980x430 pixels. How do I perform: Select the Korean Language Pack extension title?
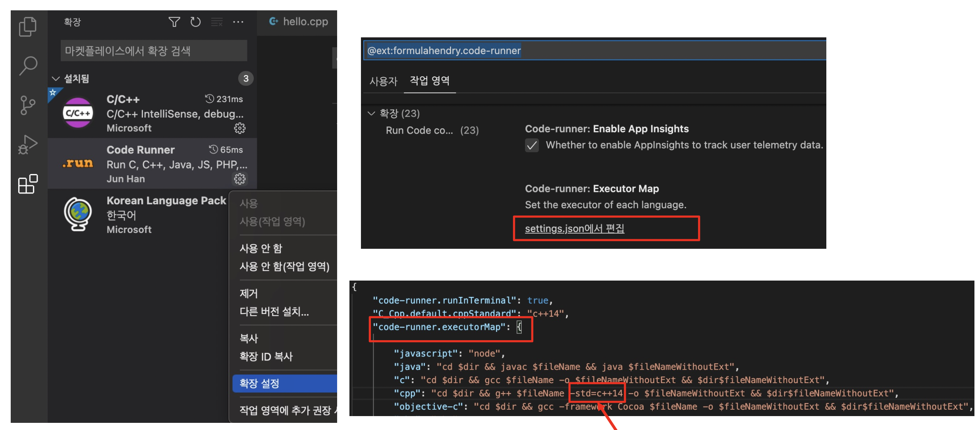[166, 200]
